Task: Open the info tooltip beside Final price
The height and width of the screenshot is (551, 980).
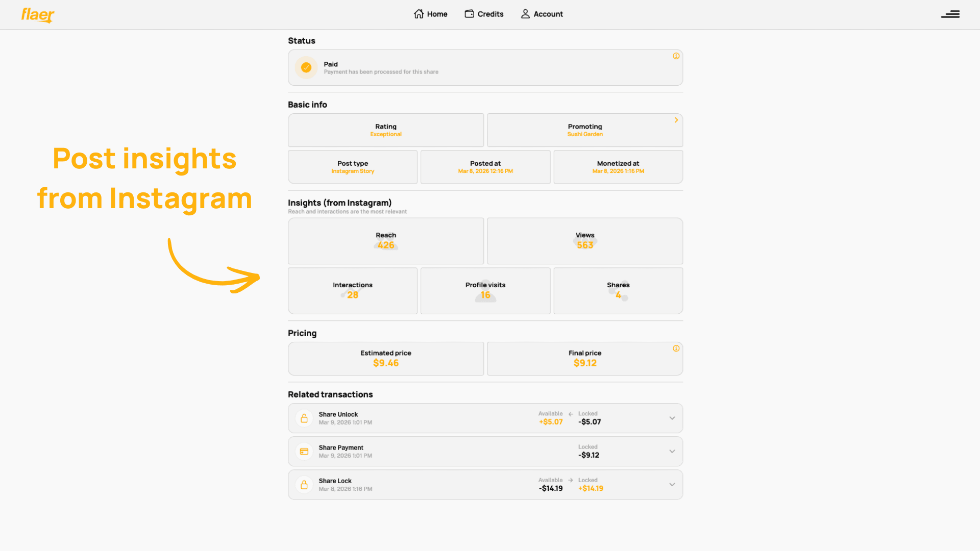Action: coord(676,348)
